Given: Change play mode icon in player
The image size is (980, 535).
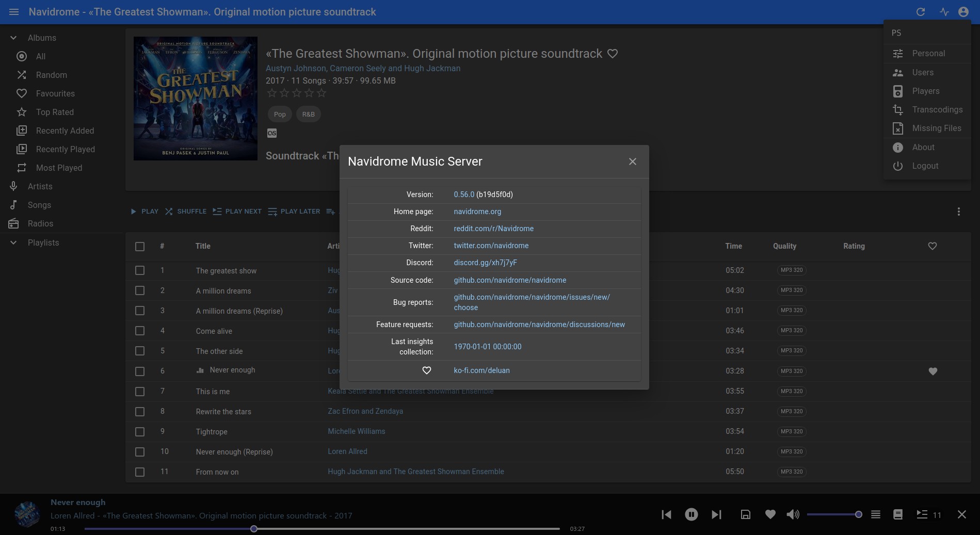Looking at the screenshot, I should click(x=876, y=514).
